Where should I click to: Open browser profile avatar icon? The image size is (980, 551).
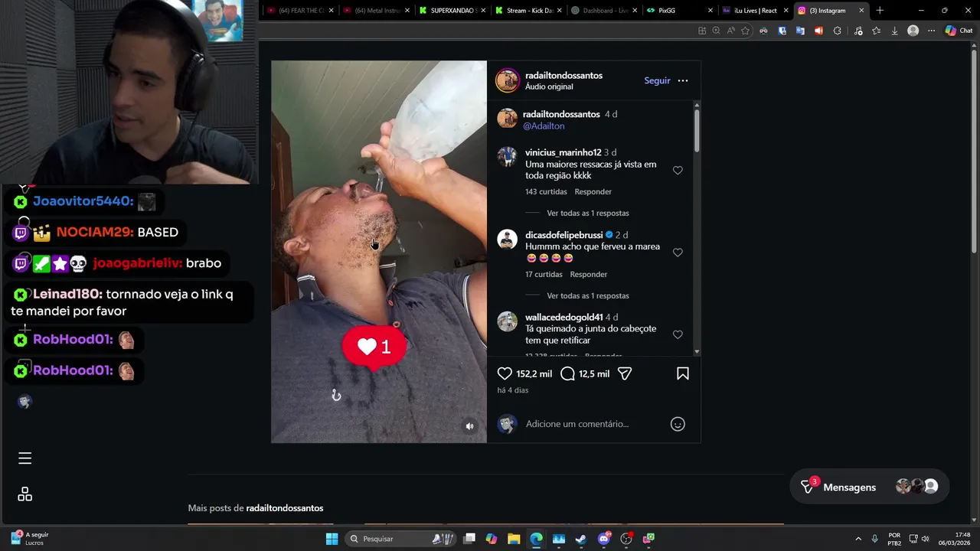[913, 31]
